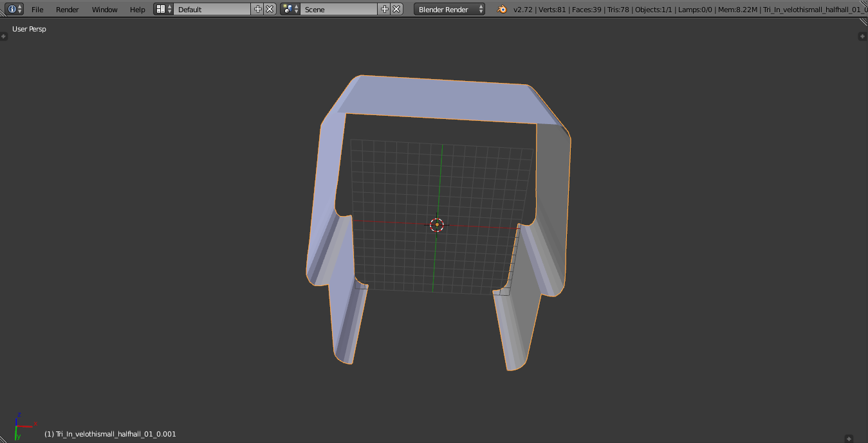Viewport: 868px width, 443px height.
Task: Open the Help menu
Action: pos(138,10)
